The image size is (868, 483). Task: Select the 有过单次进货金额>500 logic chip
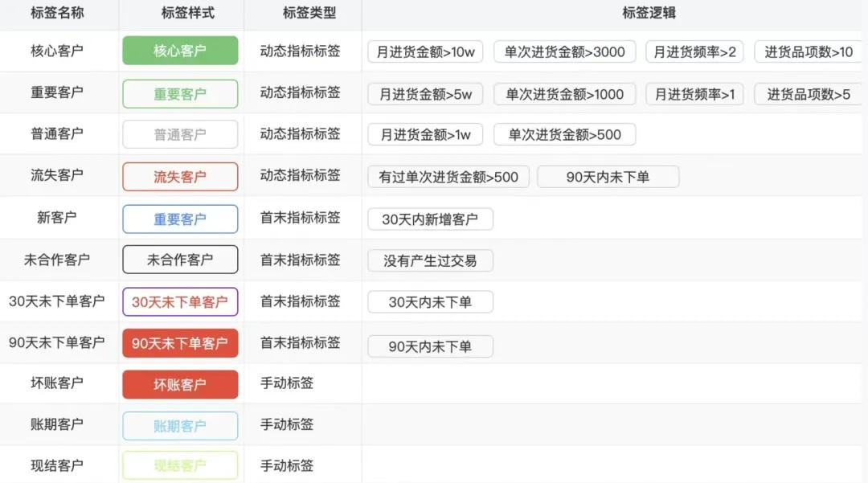(448, 176)
